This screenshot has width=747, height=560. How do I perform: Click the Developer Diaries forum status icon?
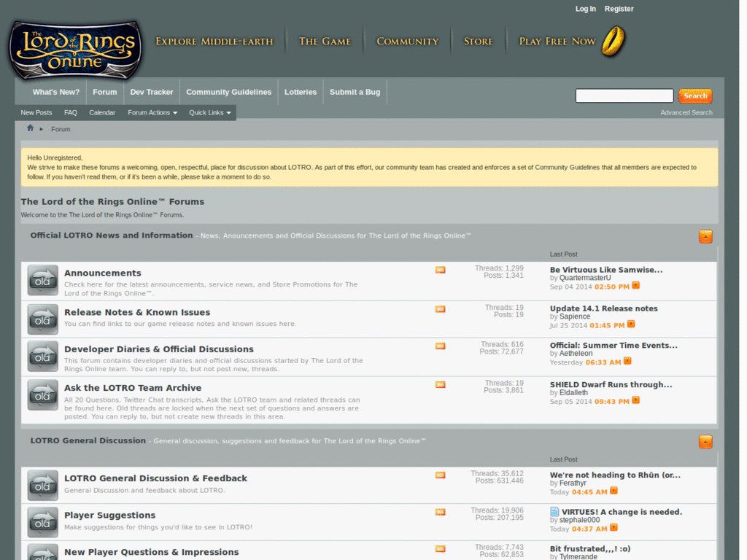click(42, 357)
